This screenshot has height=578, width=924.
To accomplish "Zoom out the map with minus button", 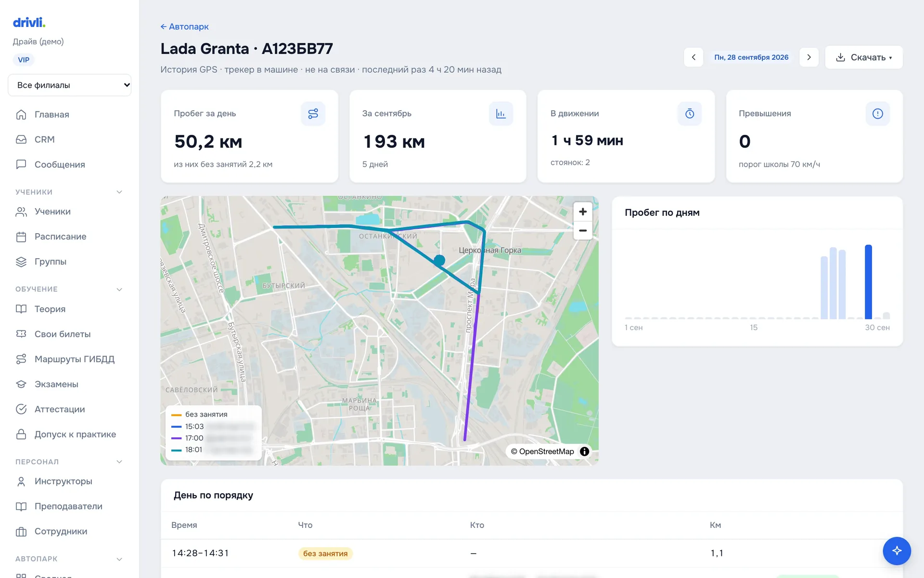I will (x=583, y=231).
